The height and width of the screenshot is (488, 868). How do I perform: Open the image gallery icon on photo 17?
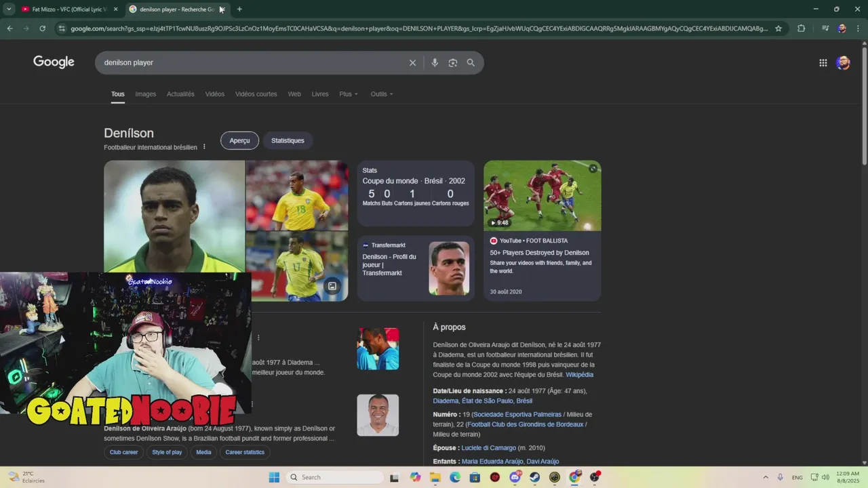[332, 286]
